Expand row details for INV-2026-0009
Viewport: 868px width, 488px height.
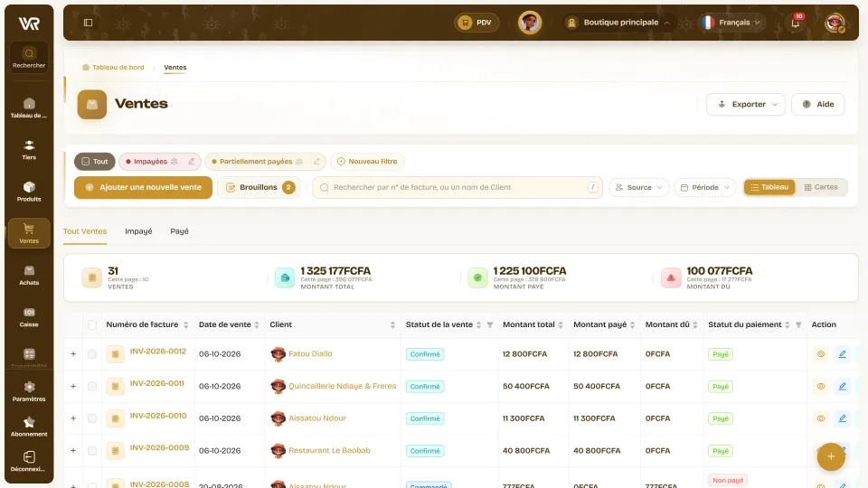click(x=73, y=450)
